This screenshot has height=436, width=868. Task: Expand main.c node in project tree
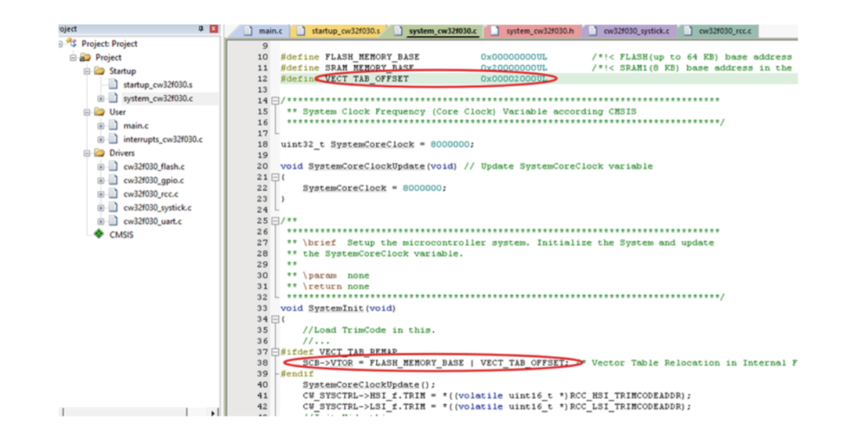(x=100, y=126)
